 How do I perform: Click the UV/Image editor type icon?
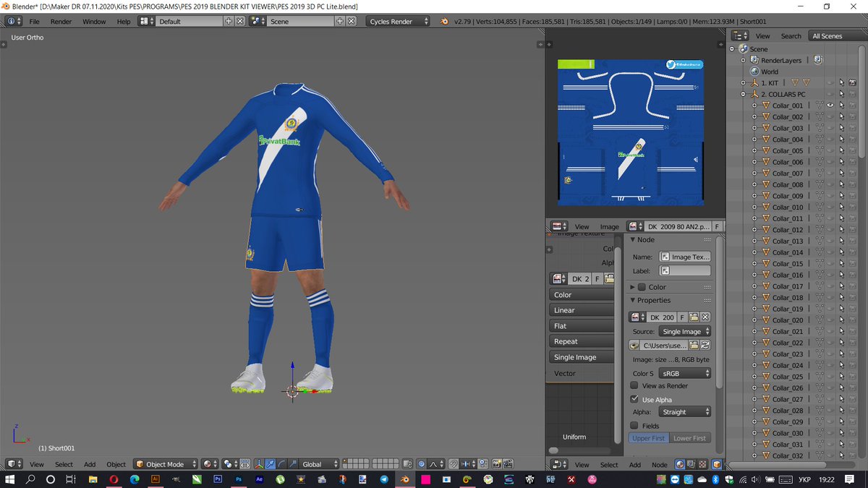click(x=559, y=226)
